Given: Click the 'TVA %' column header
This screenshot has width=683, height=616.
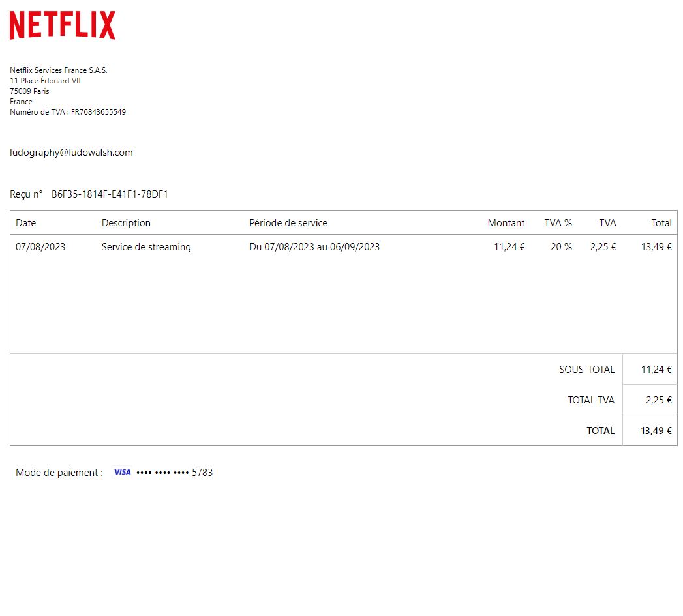Looking at the screenshot, I should [558, 223].
